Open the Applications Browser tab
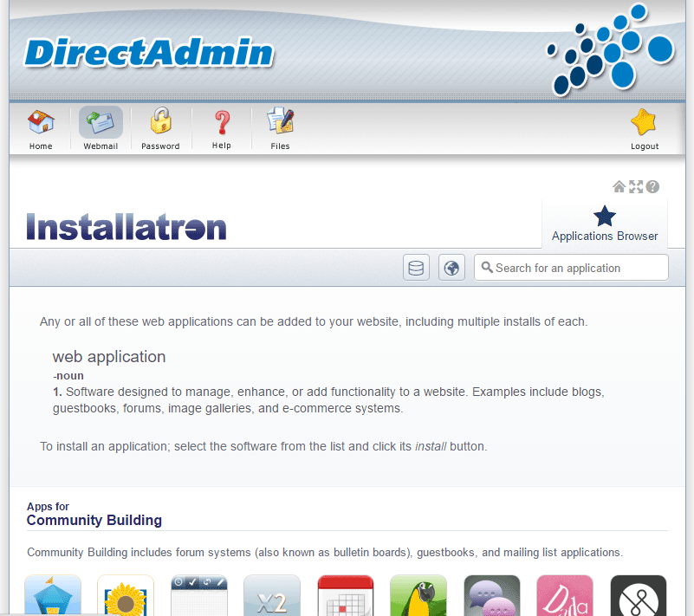 tap(605, 224)
